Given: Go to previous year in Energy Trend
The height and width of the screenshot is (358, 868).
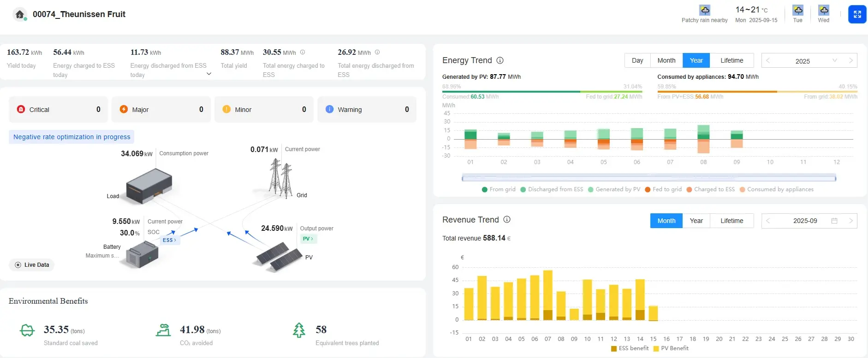Looking at the screenshot, I should (x=768, y=61).
